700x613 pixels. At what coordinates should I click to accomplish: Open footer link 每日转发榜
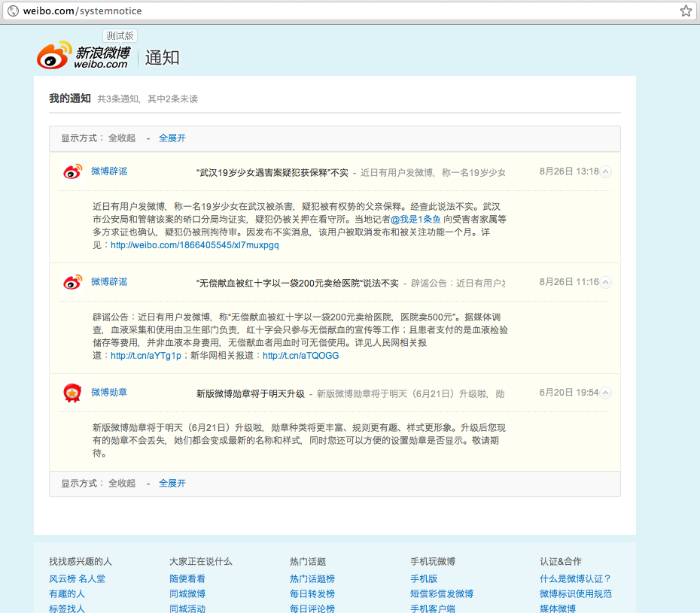[312, 594]
